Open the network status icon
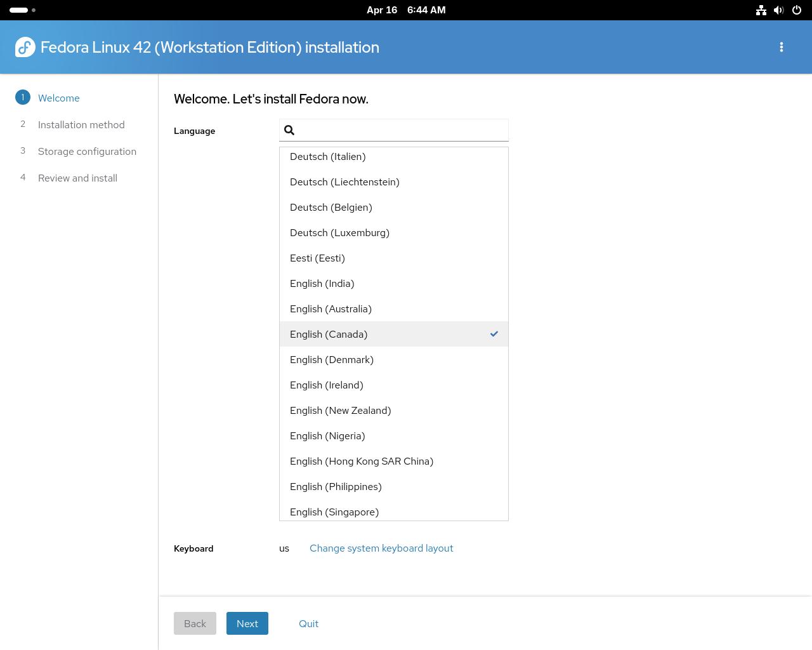 (x=761, y=10)
